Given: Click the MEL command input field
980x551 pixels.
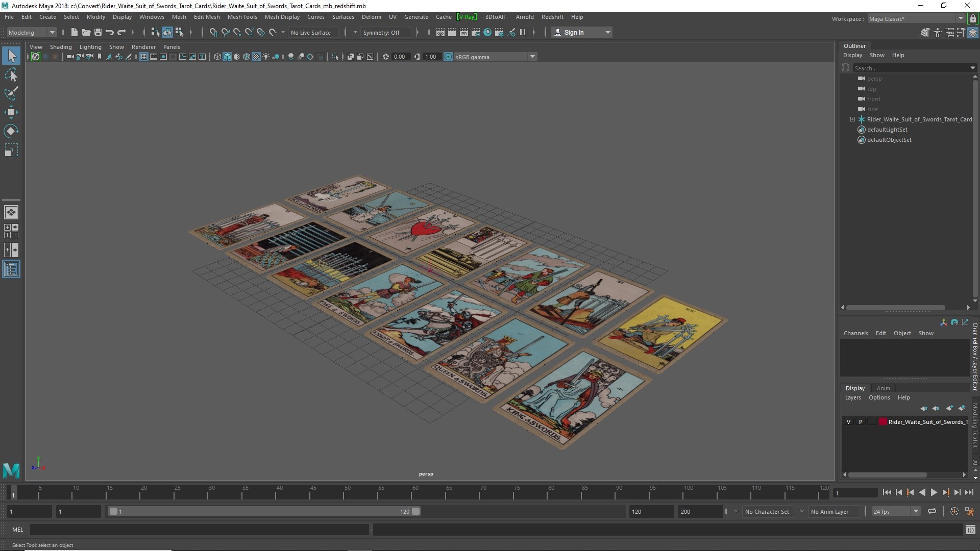Looking at the screenshot, I should 199,530.
